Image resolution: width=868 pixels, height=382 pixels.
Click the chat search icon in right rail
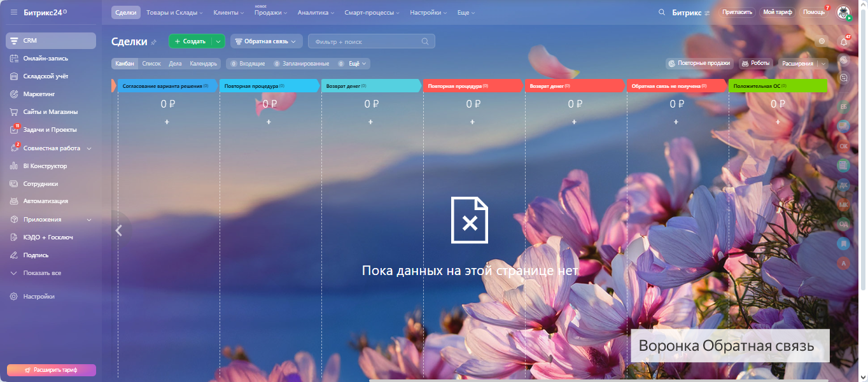click(x=844, y=78)
